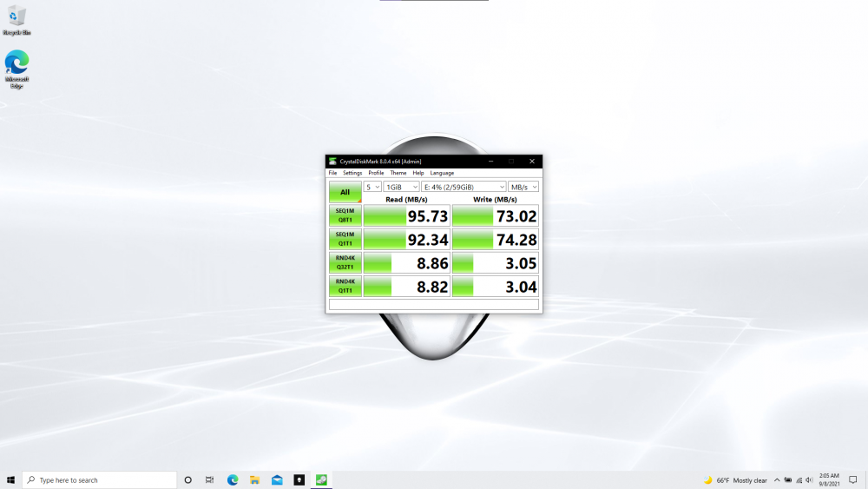Click the CrystalDiskMark title bar icon
Viewport: 868px width, 489px height.
[x=332, y=162]
